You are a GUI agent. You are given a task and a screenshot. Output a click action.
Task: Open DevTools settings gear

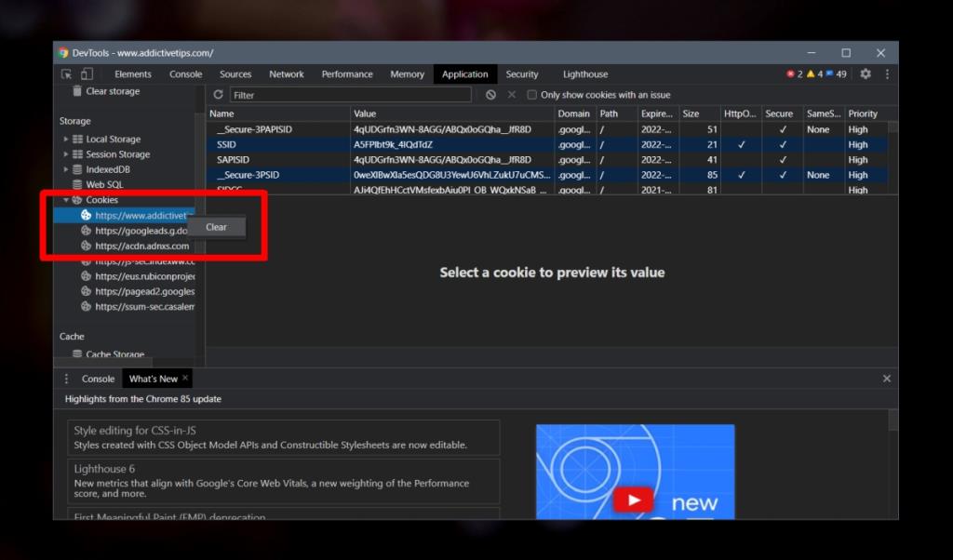coord(865,73)
